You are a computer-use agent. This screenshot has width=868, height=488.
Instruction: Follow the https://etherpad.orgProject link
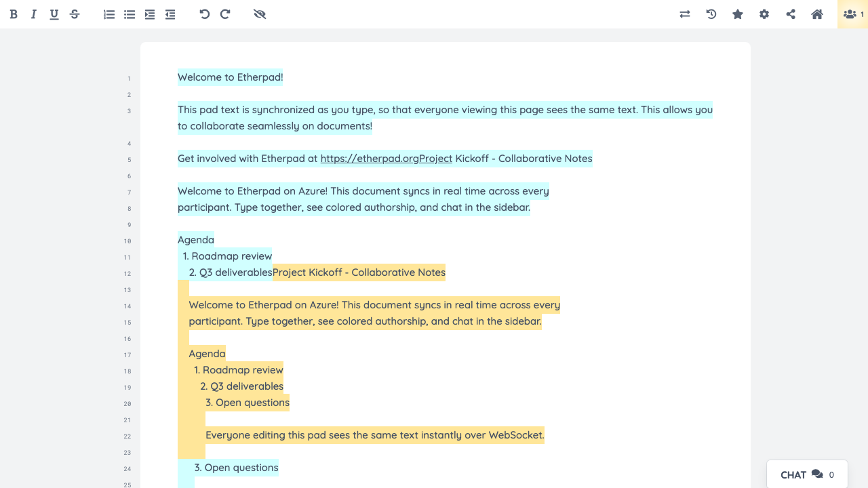tap(387, 159)
